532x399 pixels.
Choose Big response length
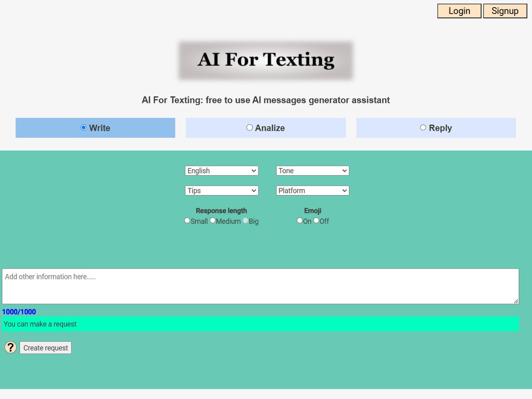246,220
